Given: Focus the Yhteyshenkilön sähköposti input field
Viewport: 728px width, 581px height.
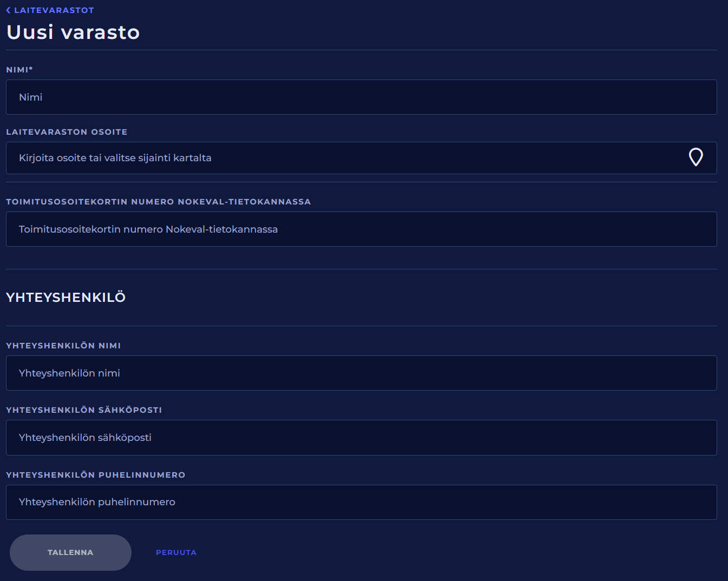Looking at the screenshot, I should (x=361, y=438).
